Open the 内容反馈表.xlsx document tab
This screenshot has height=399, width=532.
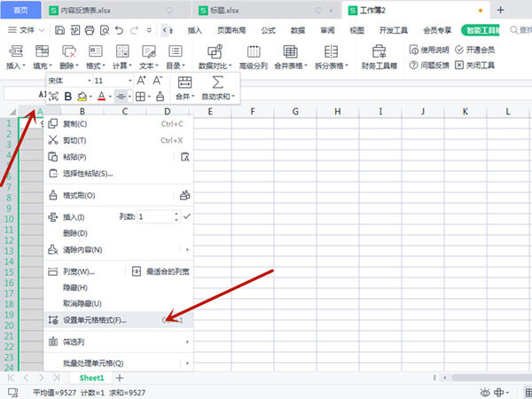pyautogui.click(x=115, y=10)
